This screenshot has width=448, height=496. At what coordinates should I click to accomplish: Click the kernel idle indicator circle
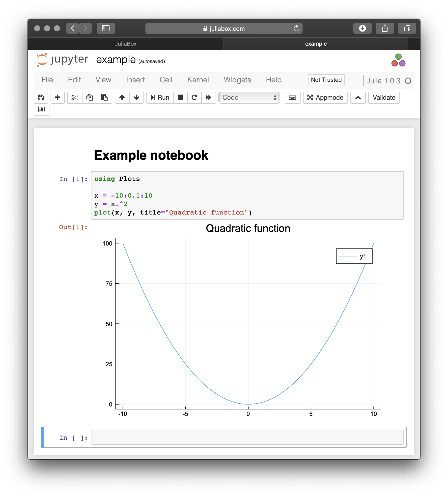(408, 81)
